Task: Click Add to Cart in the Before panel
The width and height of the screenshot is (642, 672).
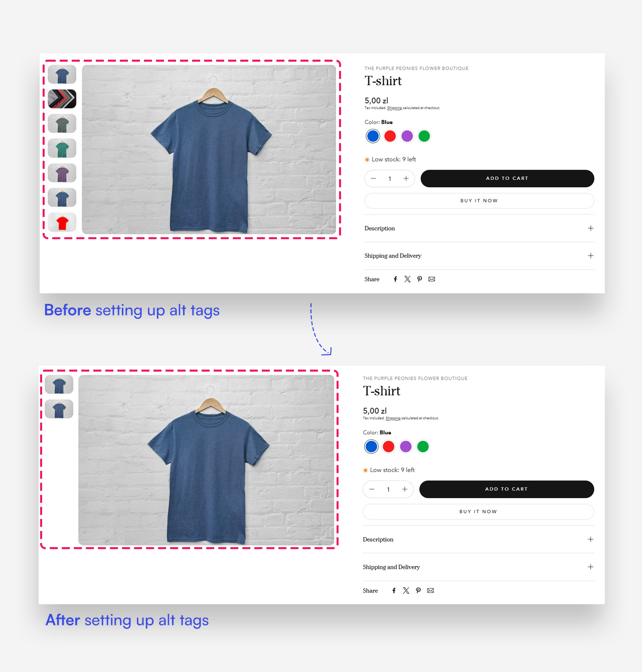Action: pyautogui.click(x=507, y=179)
